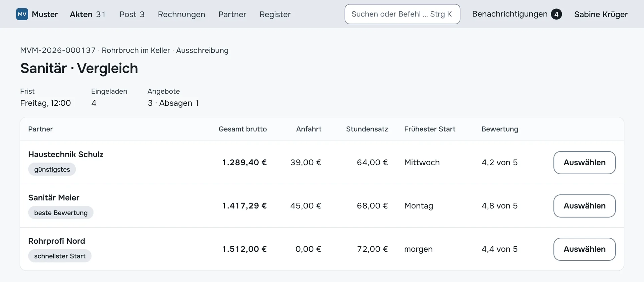Click the MV Muster logo icon
Screen dimensions: 644x282
(x=22, y=14)
